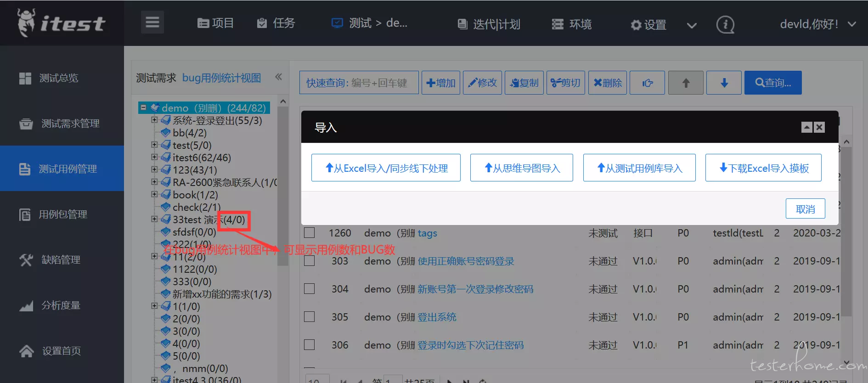Collapse the requirement tree panel

[278, 77]
